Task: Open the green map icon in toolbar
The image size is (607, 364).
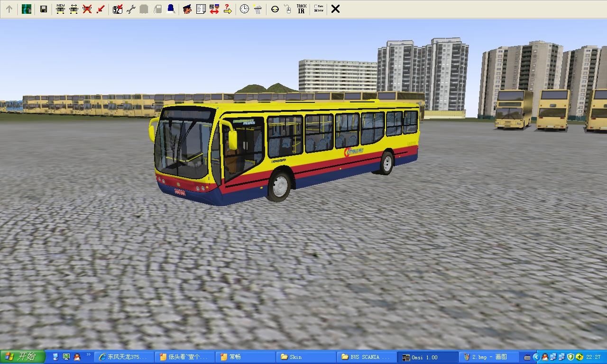Action: pos(27,9)
